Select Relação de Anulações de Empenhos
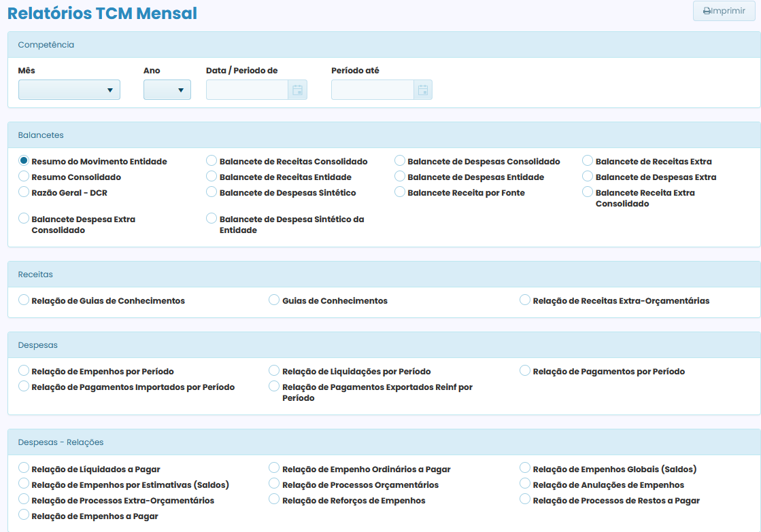 pos(525,484)
